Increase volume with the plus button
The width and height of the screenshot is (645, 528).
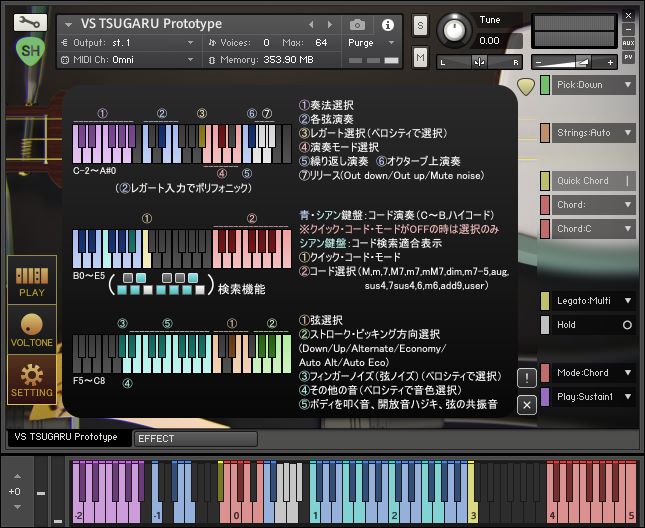pos(610,63)
